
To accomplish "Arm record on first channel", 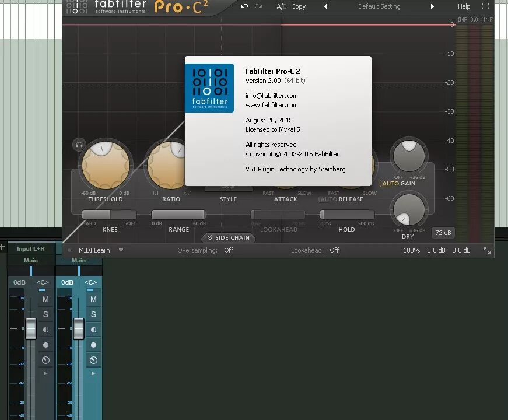I will coord(45,345).
